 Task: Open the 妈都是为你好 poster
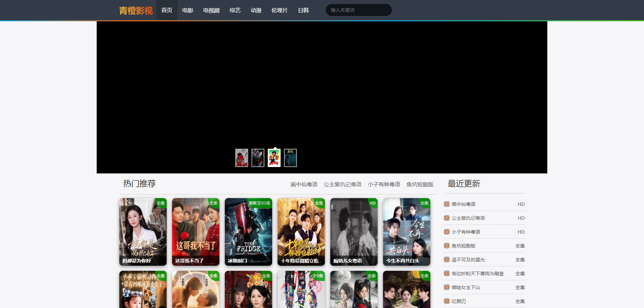tap(143, 232)
